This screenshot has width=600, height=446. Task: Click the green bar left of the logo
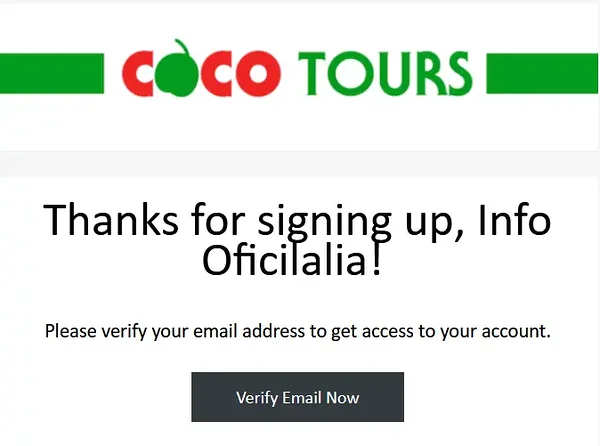52,73
